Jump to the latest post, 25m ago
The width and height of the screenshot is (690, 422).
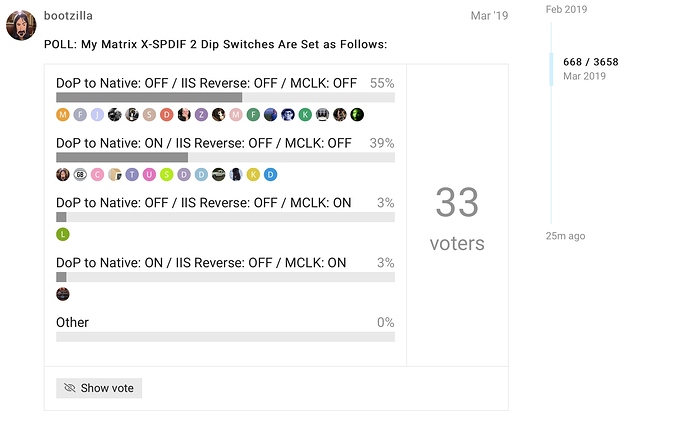point(565,236)
